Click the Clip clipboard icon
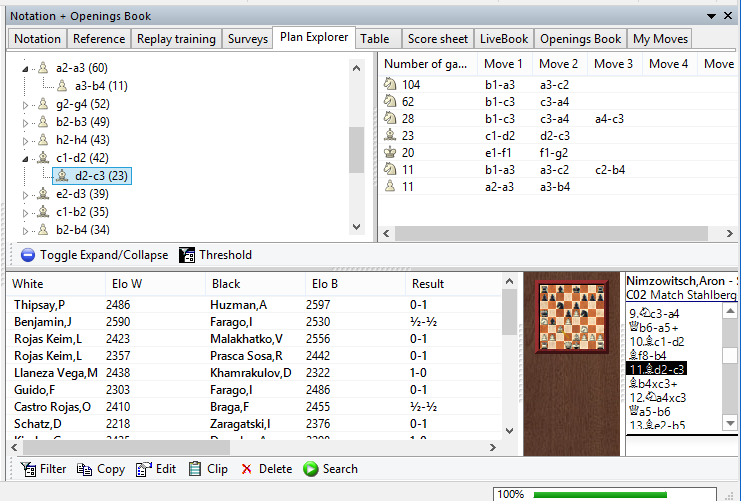 pos(196,469)
